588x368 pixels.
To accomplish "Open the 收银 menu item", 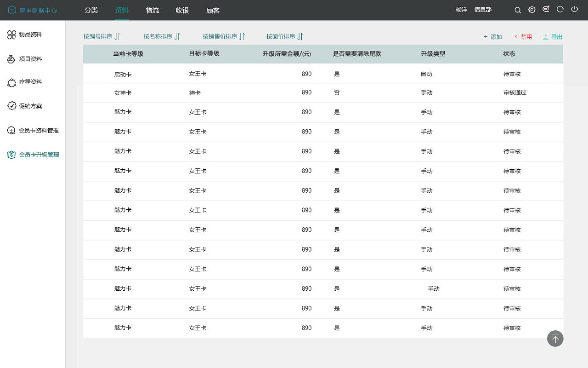I will [x=182, y=10].
